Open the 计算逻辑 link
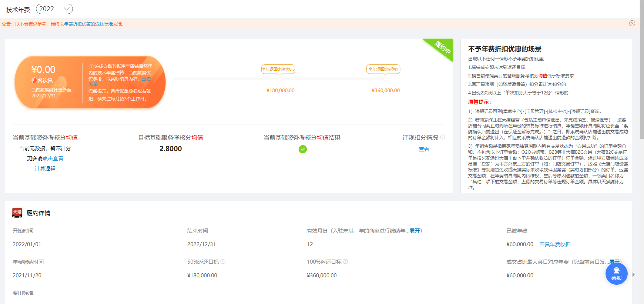Screen dimensions: 644x304 pos(45,168)
